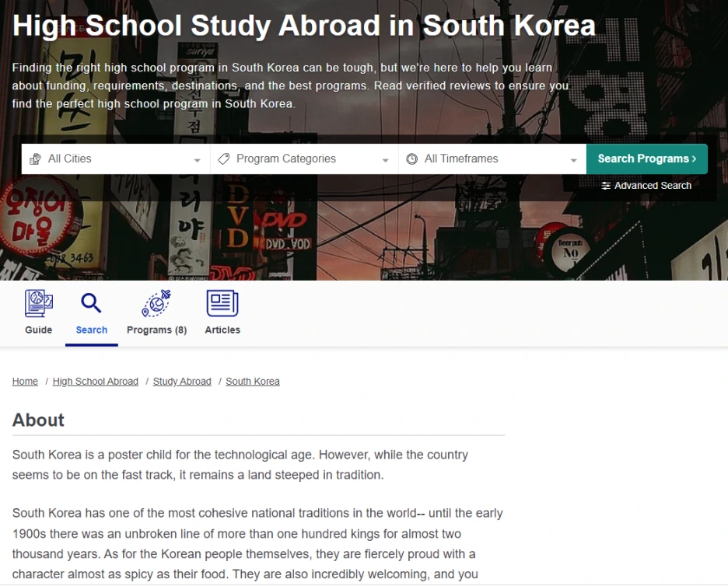Screen dimensions: 728x586
Task: Switch to the Programs (8) tab label
Action: (156, 330)
